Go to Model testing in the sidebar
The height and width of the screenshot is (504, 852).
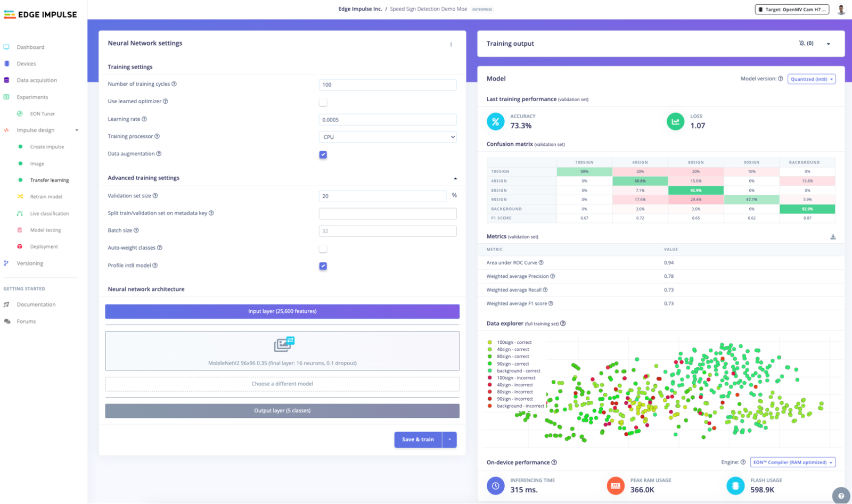(45, 230)
